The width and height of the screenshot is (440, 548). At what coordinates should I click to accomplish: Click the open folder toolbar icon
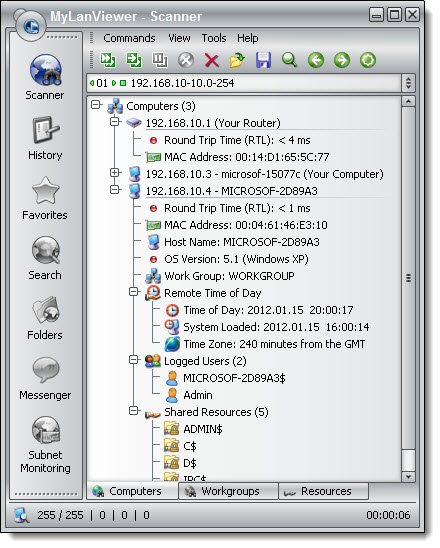[237, 60]
